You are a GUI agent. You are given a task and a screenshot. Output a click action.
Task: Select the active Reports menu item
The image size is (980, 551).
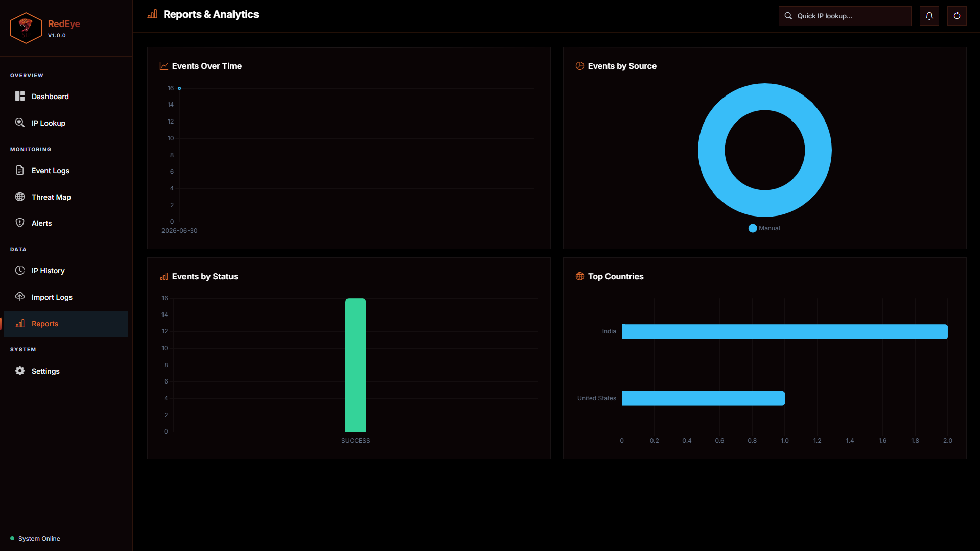coord(66,324)
